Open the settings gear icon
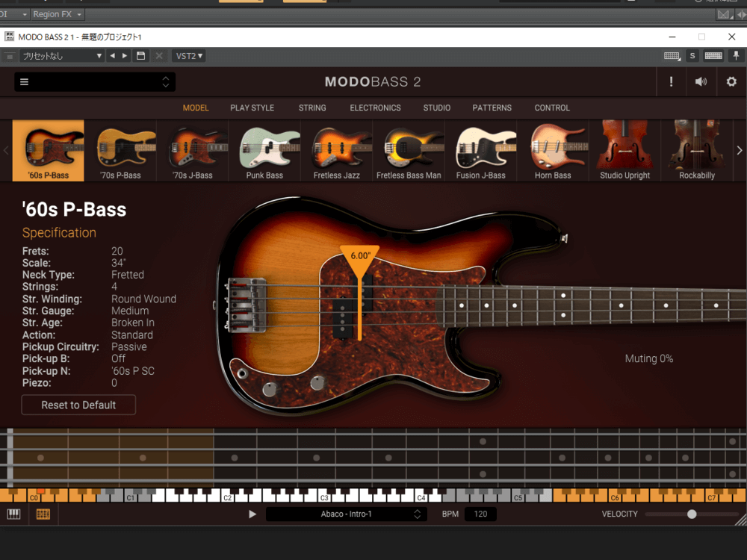 [731, 82]
